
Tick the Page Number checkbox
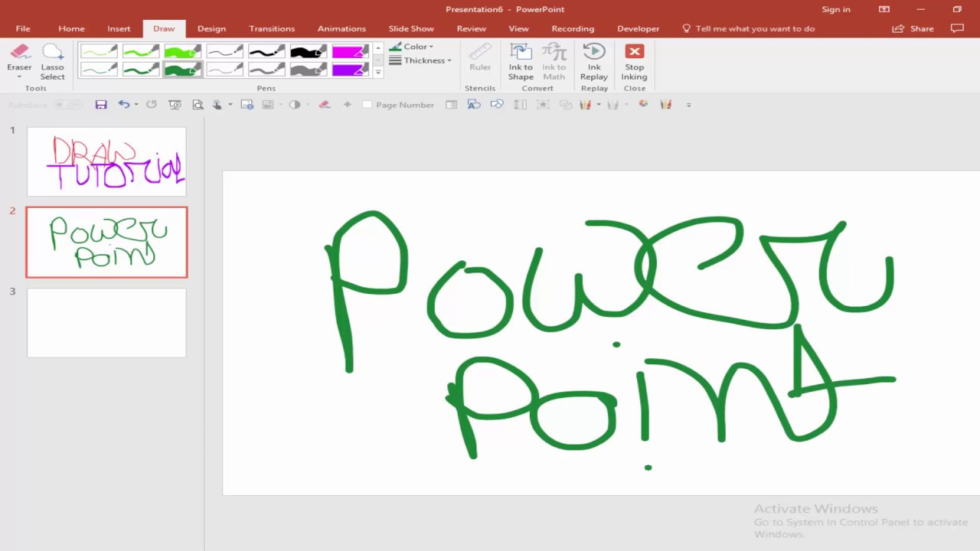[x=367, y=105]
